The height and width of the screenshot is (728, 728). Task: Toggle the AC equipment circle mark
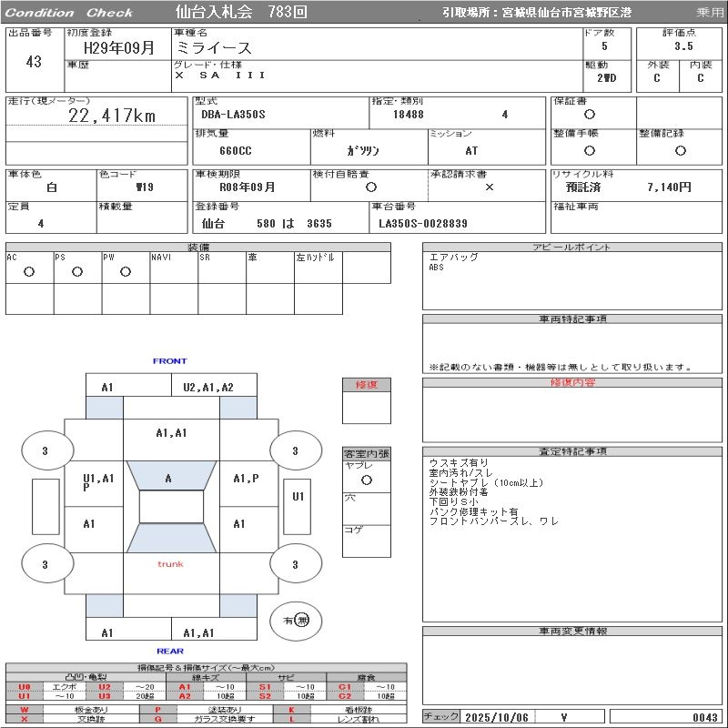click(x=29, y=271)
